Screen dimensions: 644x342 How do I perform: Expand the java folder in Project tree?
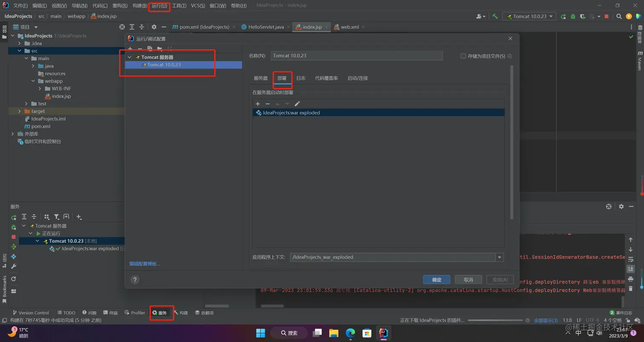click(x=33, y=66)
